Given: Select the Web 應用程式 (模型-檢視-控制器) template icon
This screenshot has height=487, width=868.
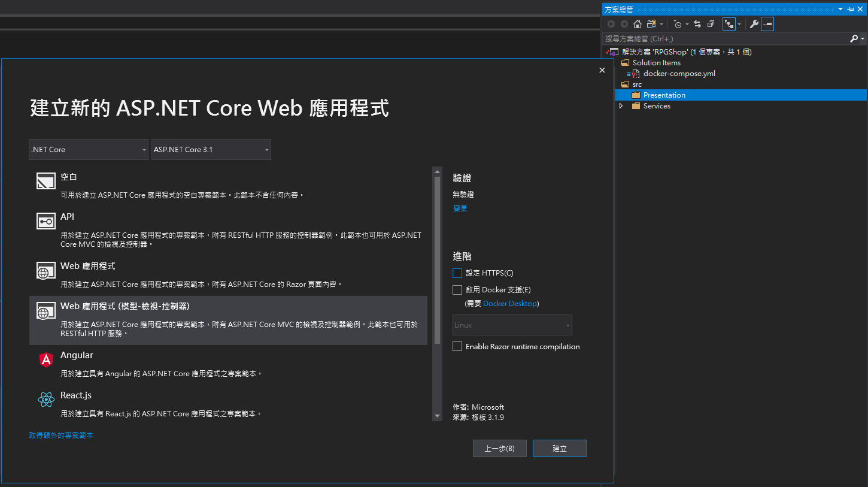Looking at the screenshot, I should coord(46,311).
